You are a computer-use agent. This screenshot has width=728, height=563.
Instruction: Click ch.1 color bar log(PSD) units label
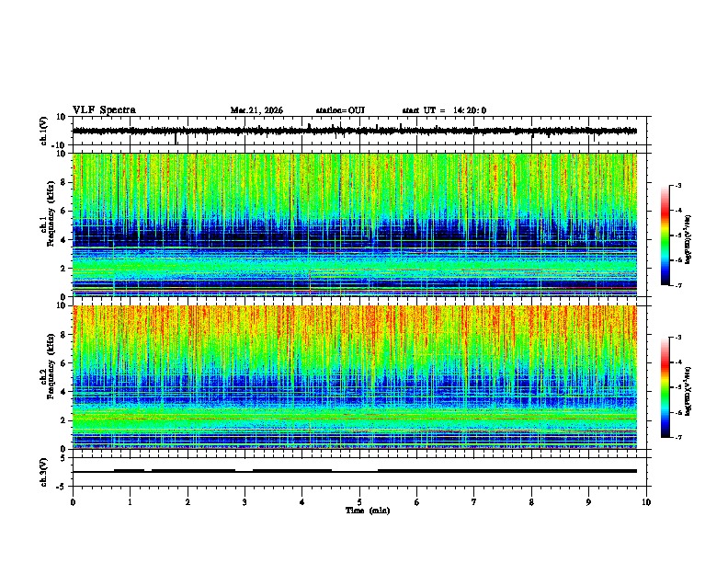688,239
